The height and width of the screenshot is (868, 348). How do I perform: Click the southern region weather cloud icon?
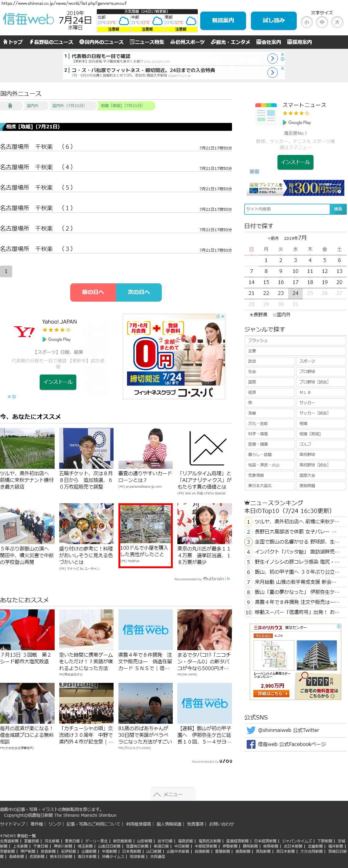[x=191, y=21]
